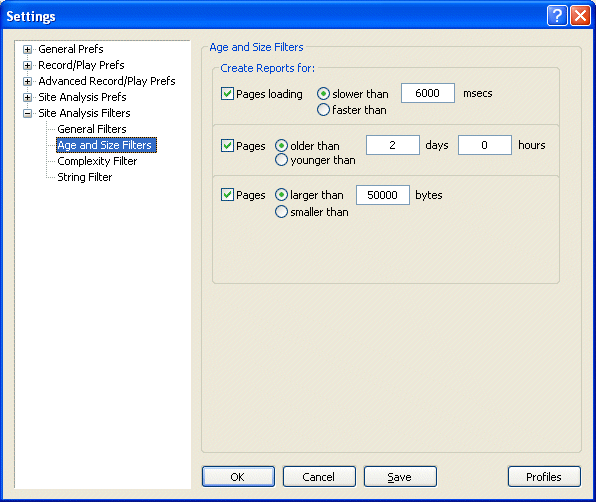Open the Complexity Filter page
596x502 pixels.
click(97, 161)
